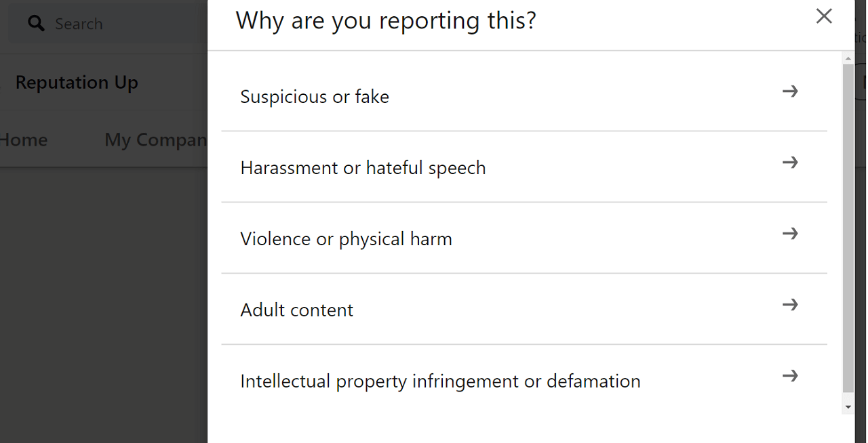Hit the arrow icon beside Adult content
This screenshot has height=443, width=868.
click(x=790, y=305)
